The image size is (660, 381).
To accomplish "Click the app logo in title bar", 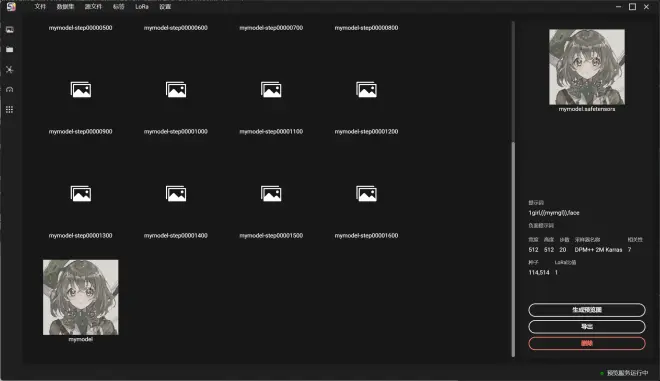I will [11, 7].
